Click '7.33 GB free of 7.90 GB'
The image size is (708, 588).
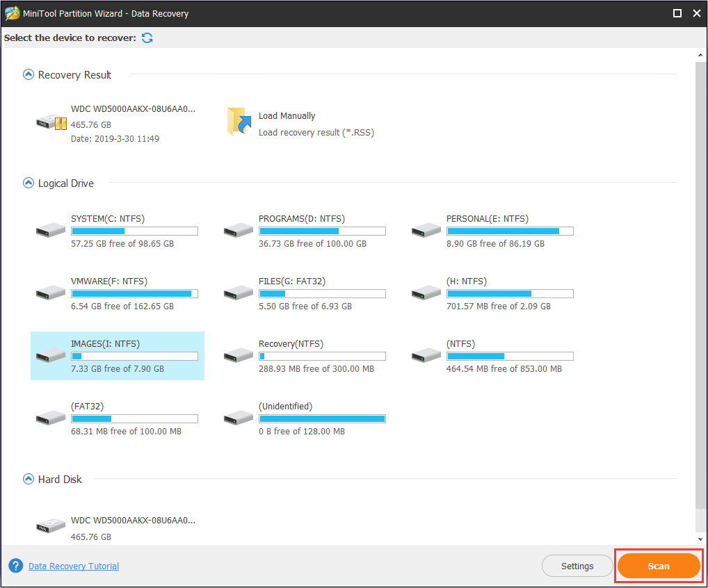click(118, 368)
